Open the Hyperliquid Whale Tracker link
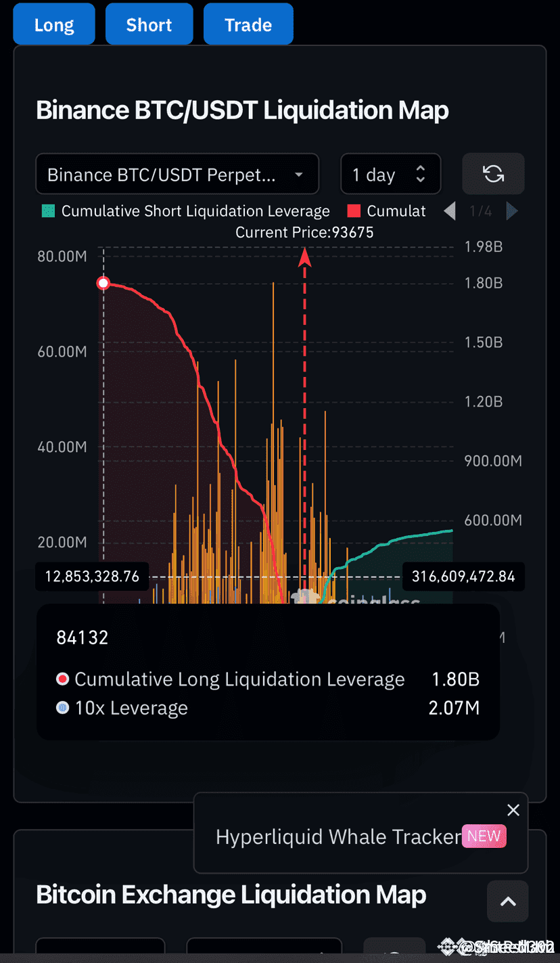 click(x=338, y=837)
